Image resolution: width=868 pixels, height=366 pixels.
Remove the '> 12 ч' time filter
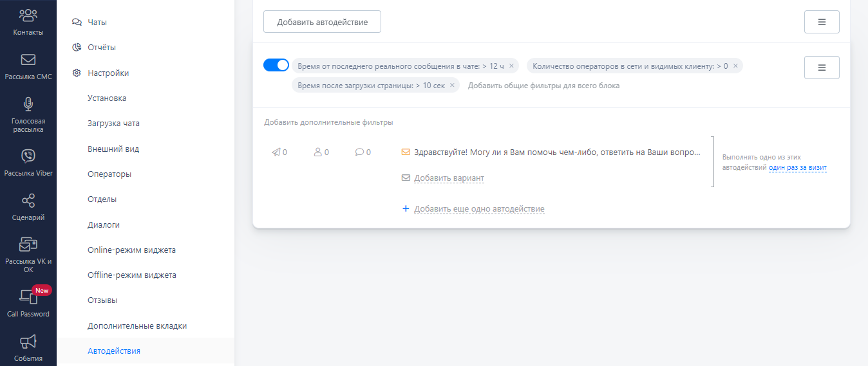pos(511,66)
